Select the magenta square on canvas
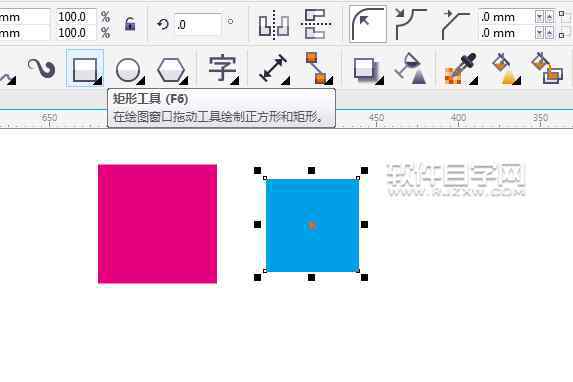The image size is (573, 382). click(158, 224)
